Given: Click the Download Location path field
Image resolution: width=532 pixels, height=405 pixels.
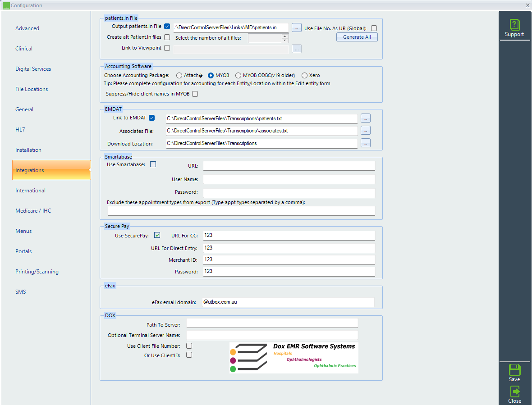Looking at the screenshot, I should coord(261,143).
